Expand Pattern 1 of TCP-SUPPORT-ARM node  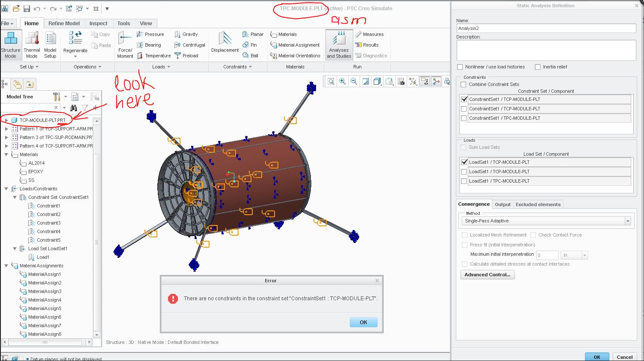click(x=6, y=129)
